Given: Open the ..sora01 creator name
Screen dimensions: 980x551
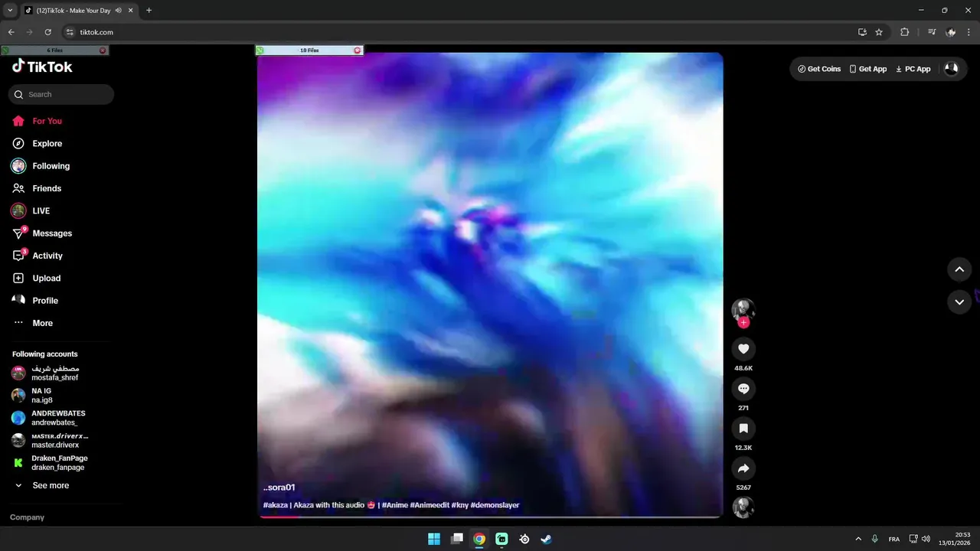Looking at the screenshot, I should (279, 487).
